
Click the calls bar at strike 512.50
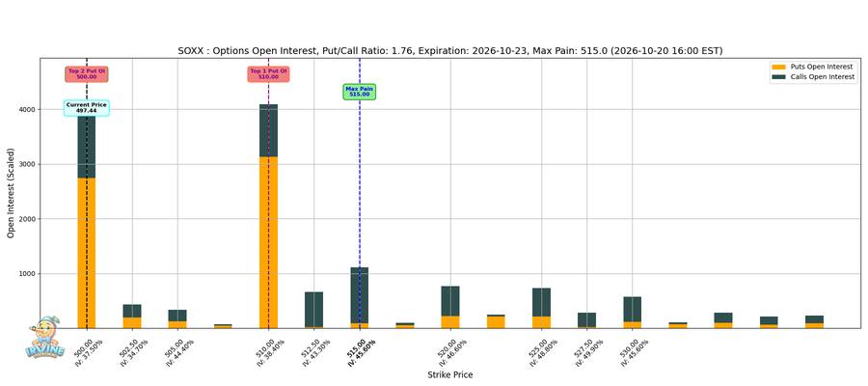coord(313,309)
